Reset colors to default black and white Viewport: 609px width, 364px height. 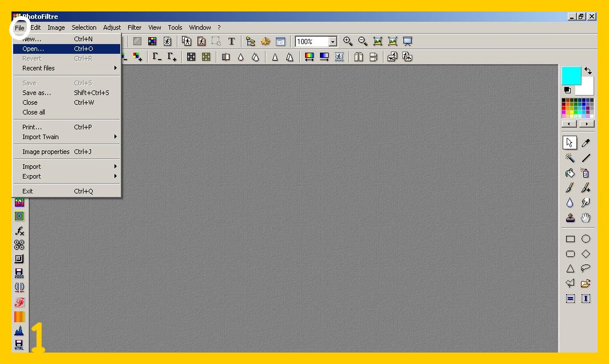point(567,90)
